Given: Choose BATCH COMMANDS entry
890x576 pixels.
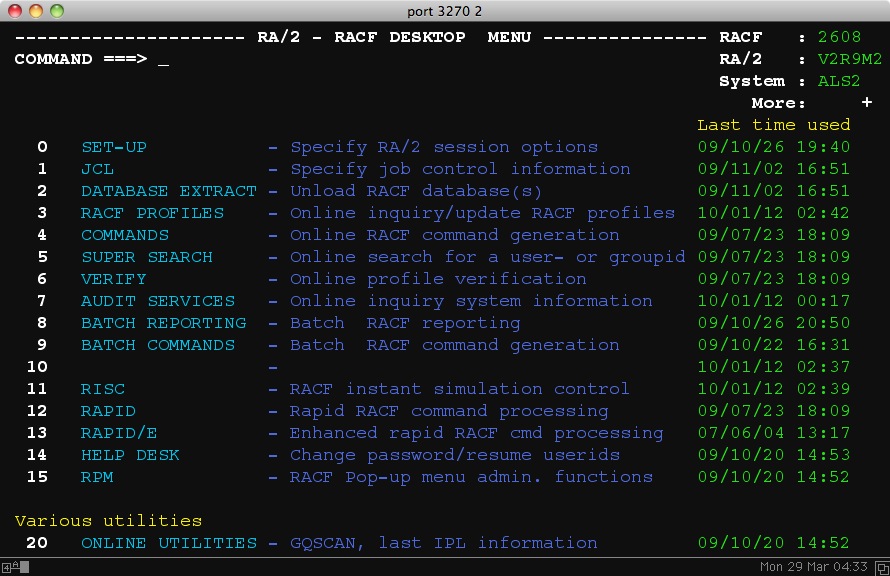Looking at the screenshot, I should click(158, 345).
